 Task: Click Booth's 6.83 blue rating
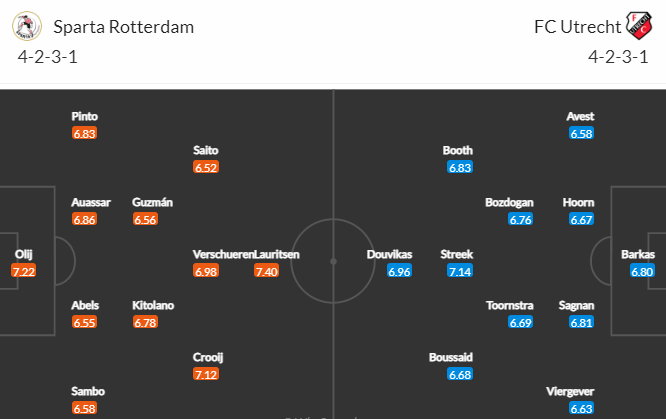[x=460, y=167]
